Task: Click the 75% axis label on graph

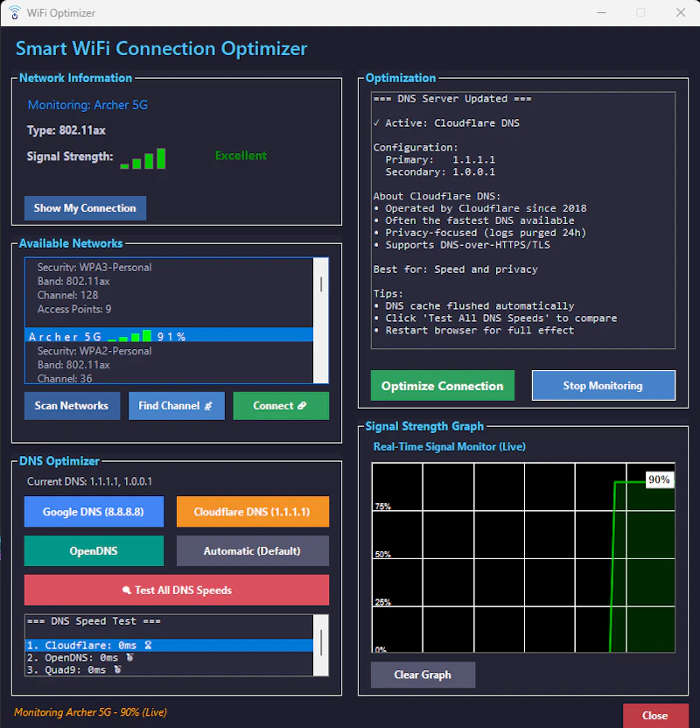Action: click(383, 506)
